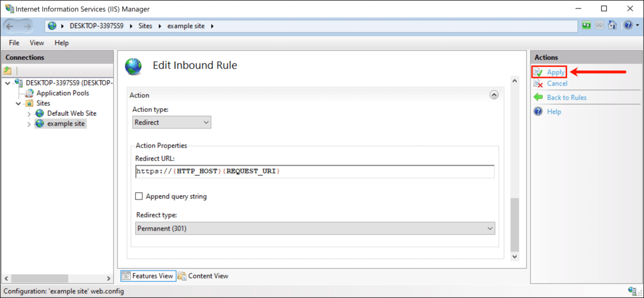Click the status bar network icon
Image resolution: width=644 pixels, height=298 pixels.
[x=634, y=291]
